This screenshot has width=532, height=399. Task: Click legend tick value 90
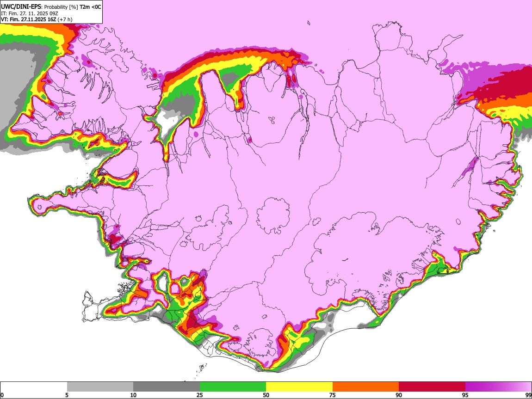click(x=399, y=395)
